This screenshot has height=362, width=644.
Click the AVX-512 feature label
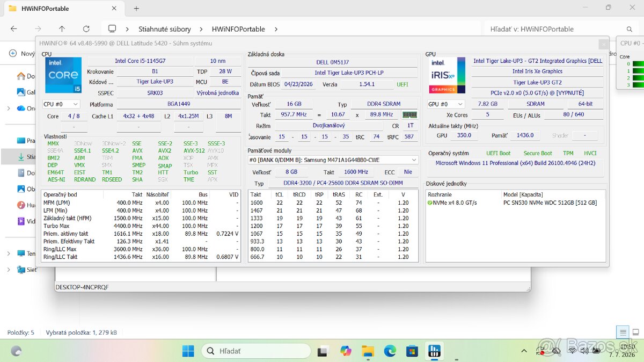click(x=194, y=151)
